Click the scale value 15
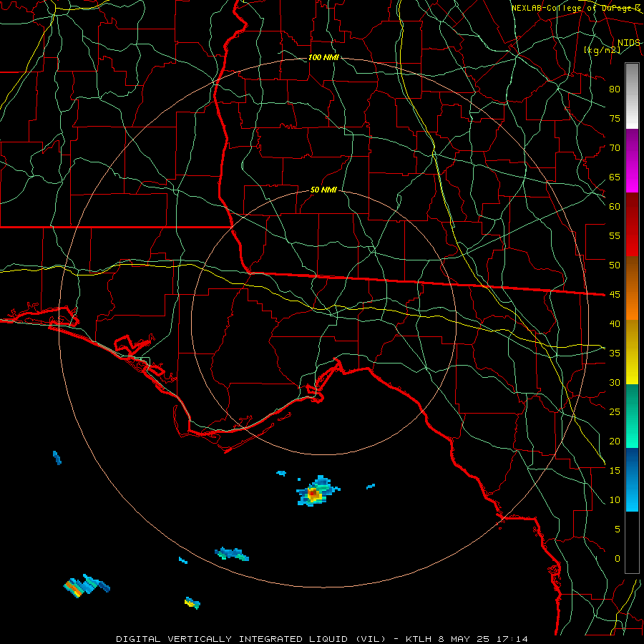The width and height of the screenshot is (644, 644). 615,471
